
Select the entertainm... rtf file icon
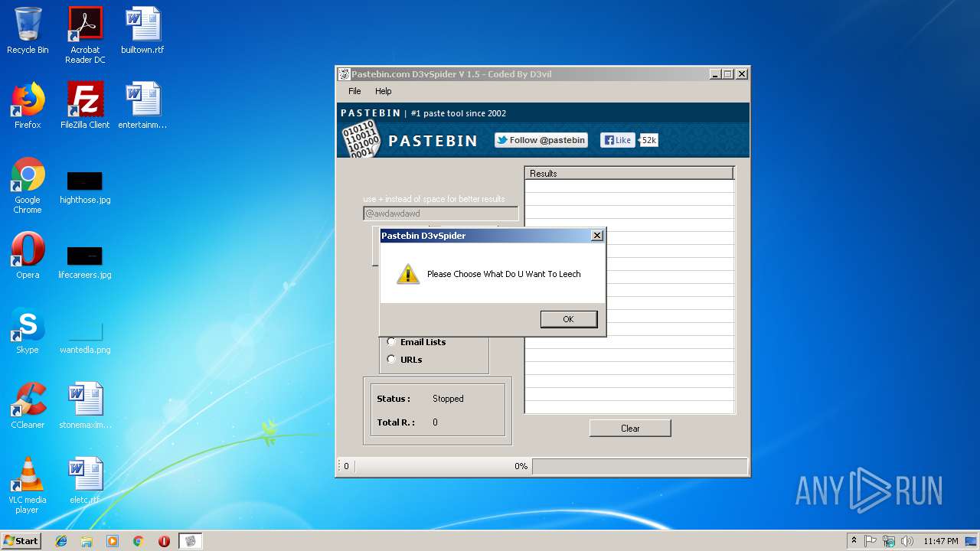(x=142, y=106)
